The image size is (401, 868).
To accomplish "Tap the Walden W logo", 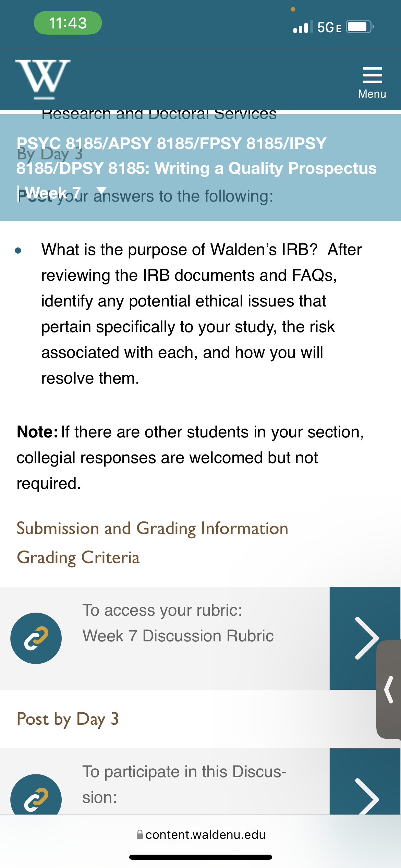I will (43, 79).
